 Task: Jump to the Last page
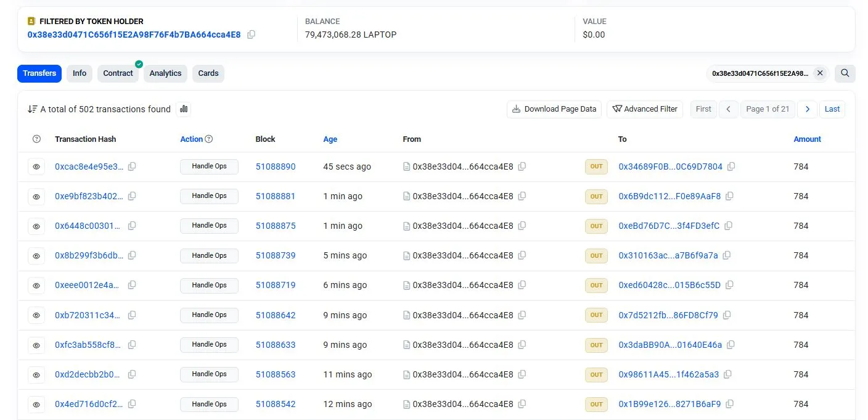coord(832,109)
